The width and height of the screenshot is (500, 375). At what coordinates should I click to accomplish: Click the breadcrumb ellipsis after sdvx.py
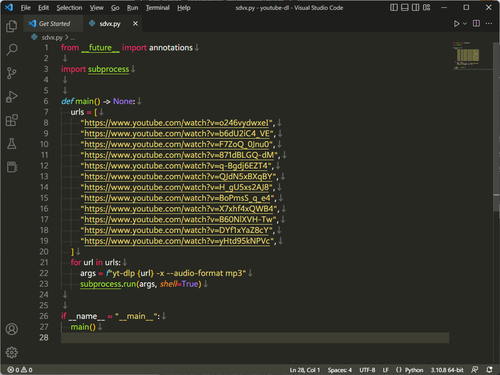point(73,38)
